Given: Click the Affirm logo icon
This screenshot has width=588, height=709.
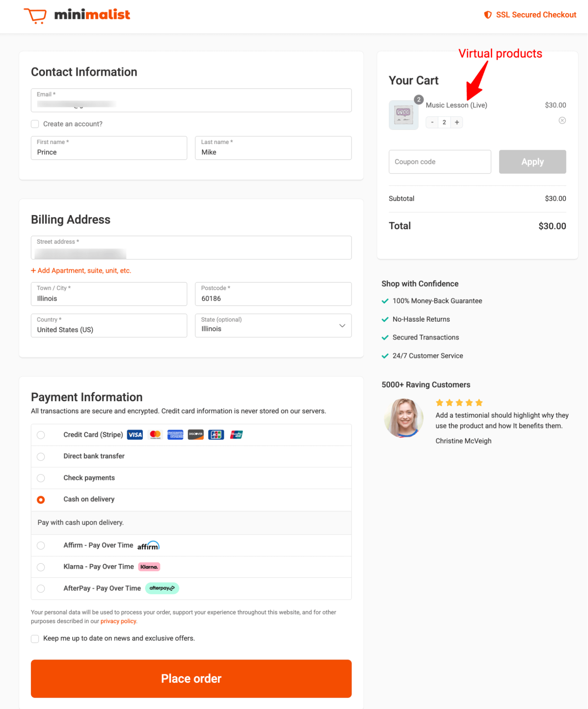Looking at the screenshot, I should click(x=148, y=545).
